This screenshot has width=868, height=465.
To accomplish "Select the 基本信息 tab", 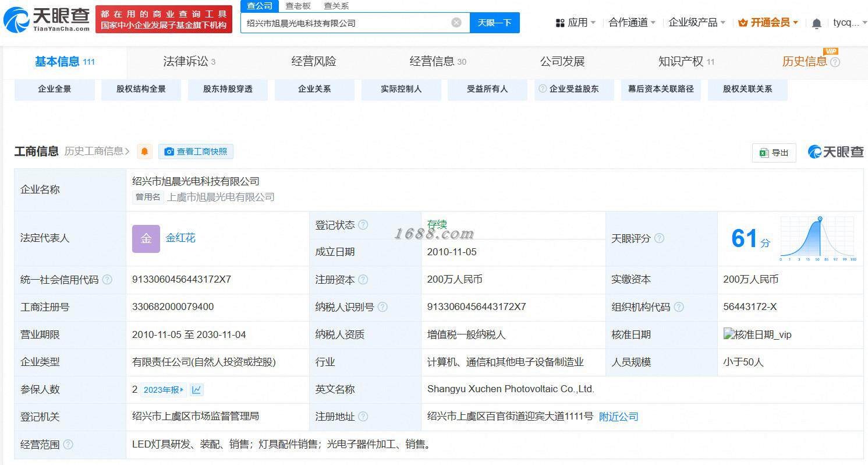I will pos(65,62).
